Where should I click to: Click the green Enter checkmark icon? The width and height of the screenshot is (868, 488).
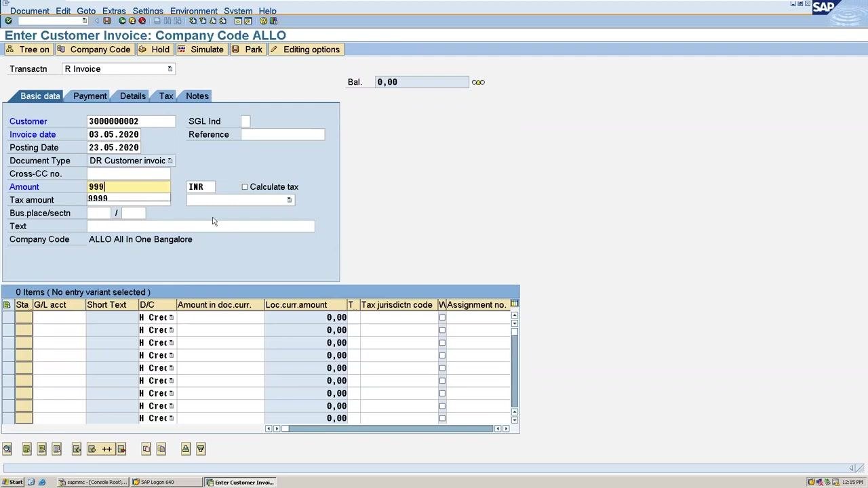click(x=8, y=21)
